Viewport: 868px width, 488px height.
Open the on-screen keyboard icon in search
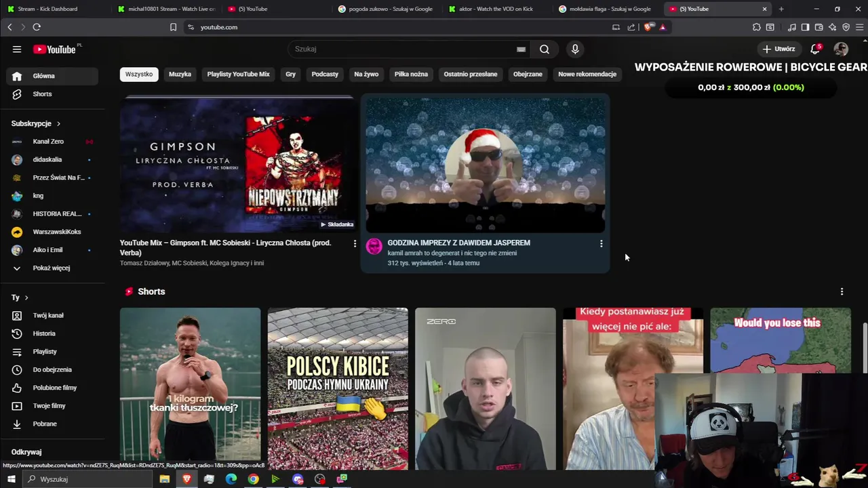(521, 49)
